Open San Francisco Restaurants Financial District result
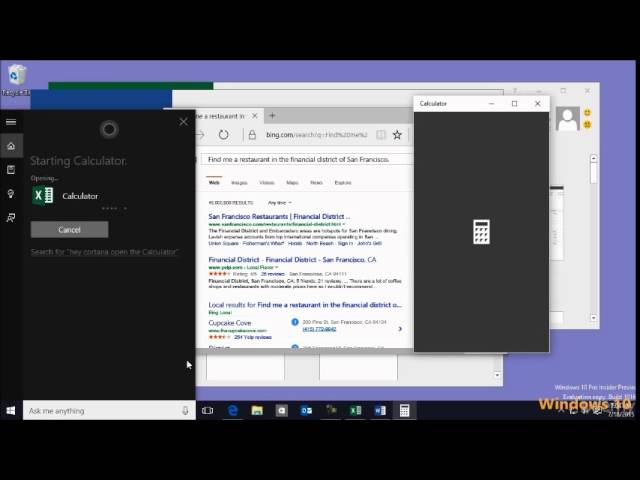The height and width of the screenshot is (480, 640). click(x=279, y=216)
